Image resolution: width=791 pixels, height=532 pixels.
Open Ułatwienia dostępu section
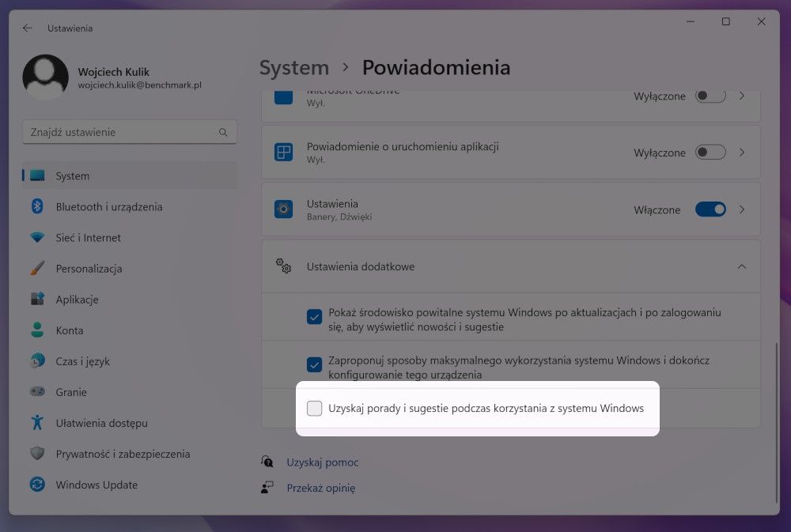(130, 422)
